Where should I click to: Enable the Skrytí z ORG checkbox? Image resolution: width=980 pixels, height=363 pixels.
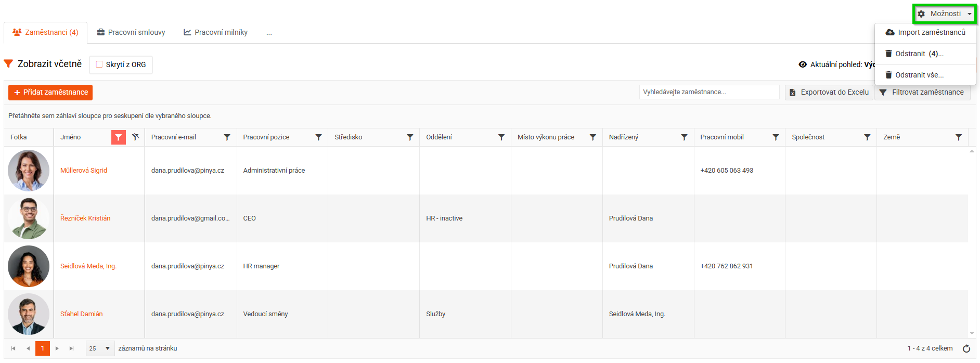click(99, 64)
